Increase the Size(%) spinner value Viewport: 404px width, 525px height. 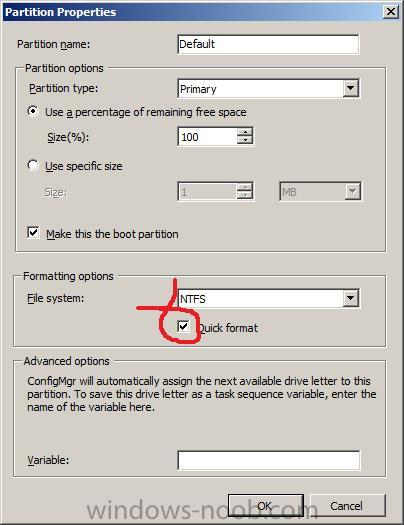tap(245, 132)
